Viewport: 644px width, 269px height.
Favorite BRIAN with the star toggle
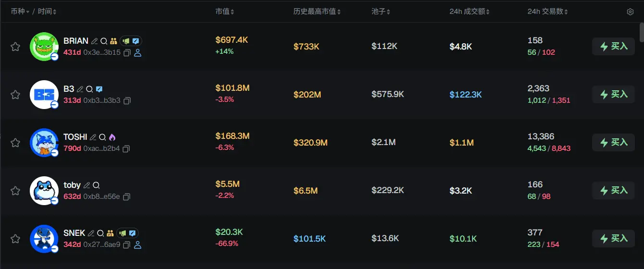[x=15, y=47]
